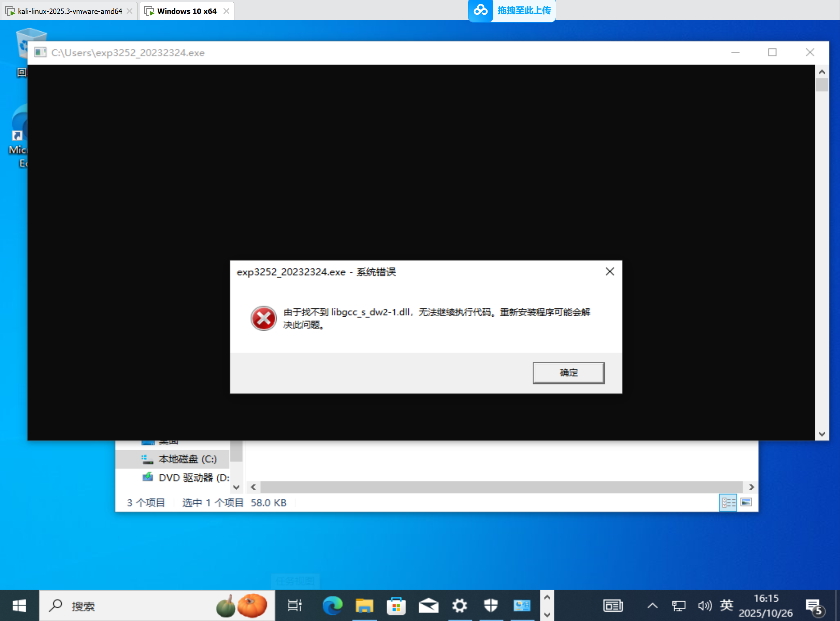840x621 pixels.
Task: Switch Explorer to large thumbnails view
Action: point(746,503)
